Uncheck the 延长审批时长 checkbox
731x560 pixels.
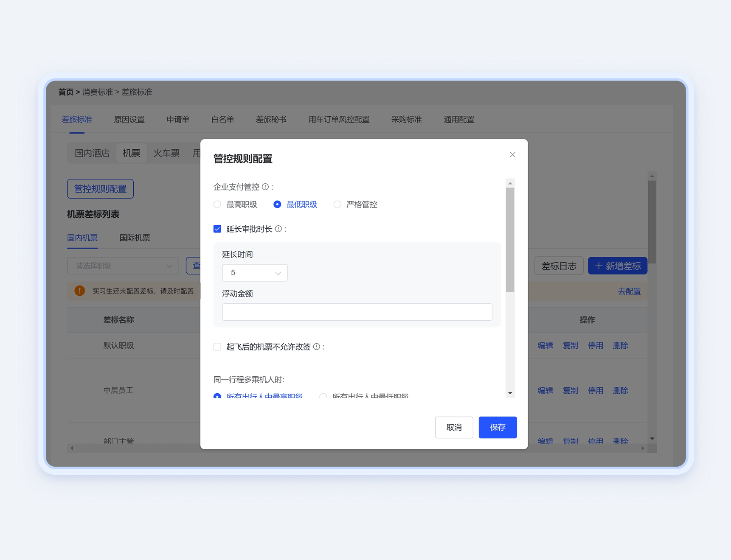(x=217, y=229)
